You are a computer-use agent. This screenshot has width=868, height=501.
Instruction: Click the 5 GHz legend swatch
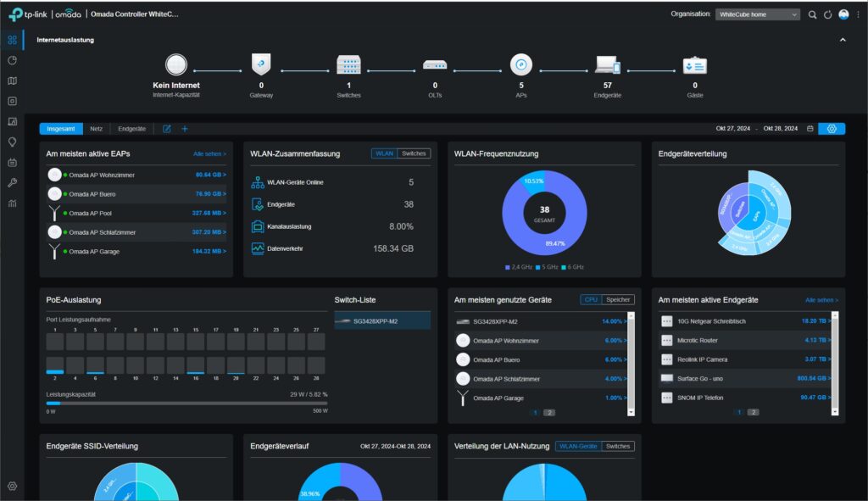tap(537, 267)
